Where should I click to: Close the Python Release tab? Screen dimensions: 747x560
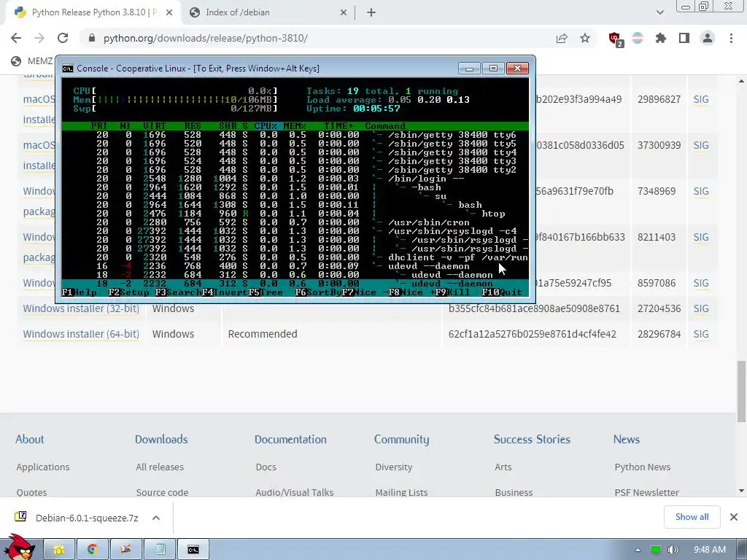pos(169,12)
